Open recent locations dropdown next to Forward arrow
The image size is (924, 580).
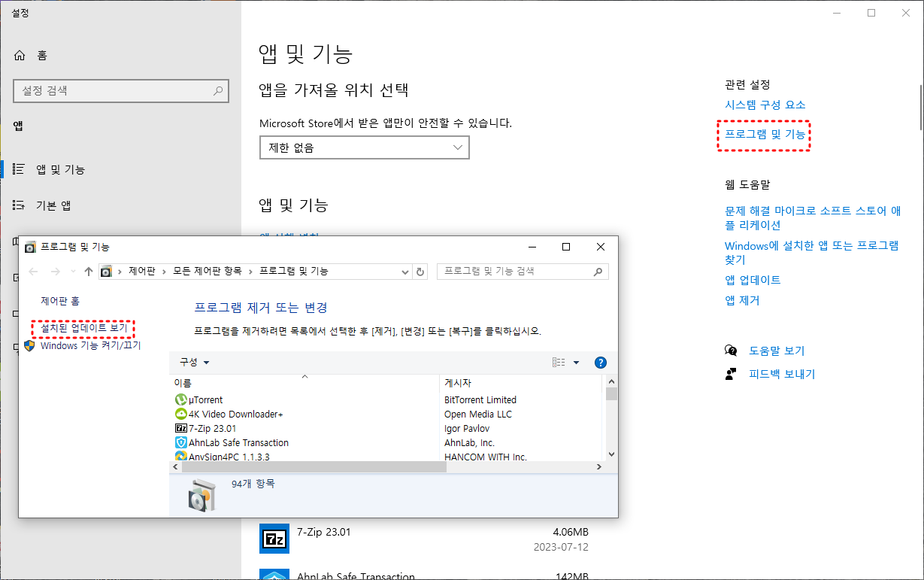(73, 272)
